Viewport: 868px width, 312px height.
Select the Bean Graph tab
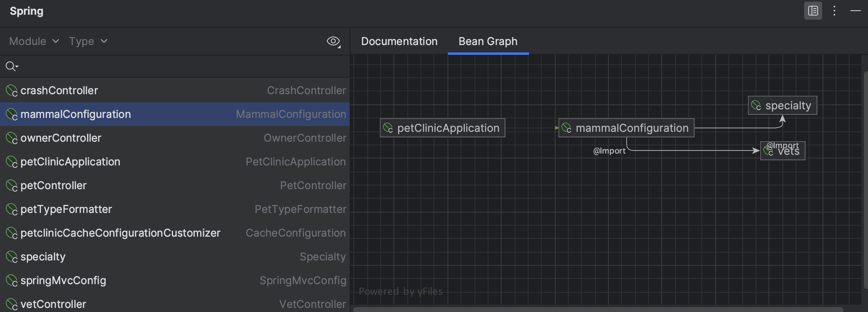coord(488,41)
